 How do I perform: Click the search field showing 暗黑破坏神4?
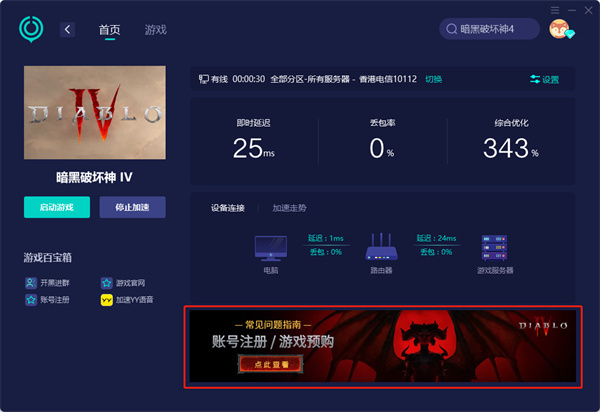[489, 29]
